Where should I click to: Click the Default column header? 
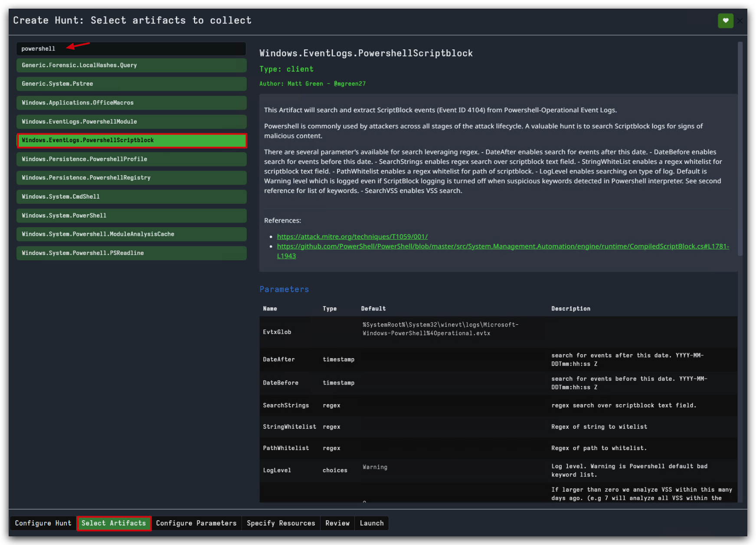click(373, 309)
